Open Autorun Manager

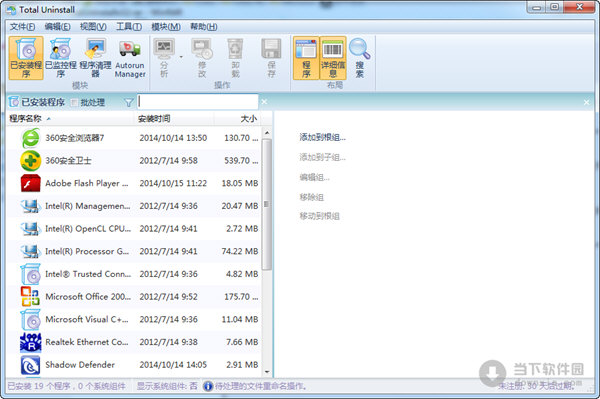click(x=130, y=58)
